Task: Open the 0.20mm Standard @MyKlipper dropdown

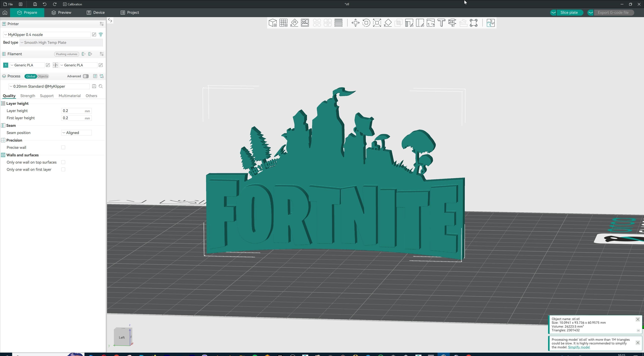Action: coord(49,86)
